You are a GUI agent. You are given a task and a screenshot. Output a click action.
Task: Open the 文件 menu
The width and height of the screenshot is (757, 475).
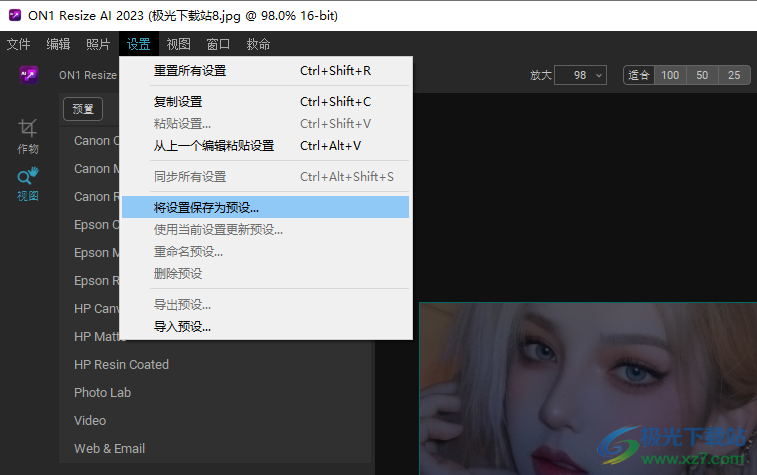[18, 44]
